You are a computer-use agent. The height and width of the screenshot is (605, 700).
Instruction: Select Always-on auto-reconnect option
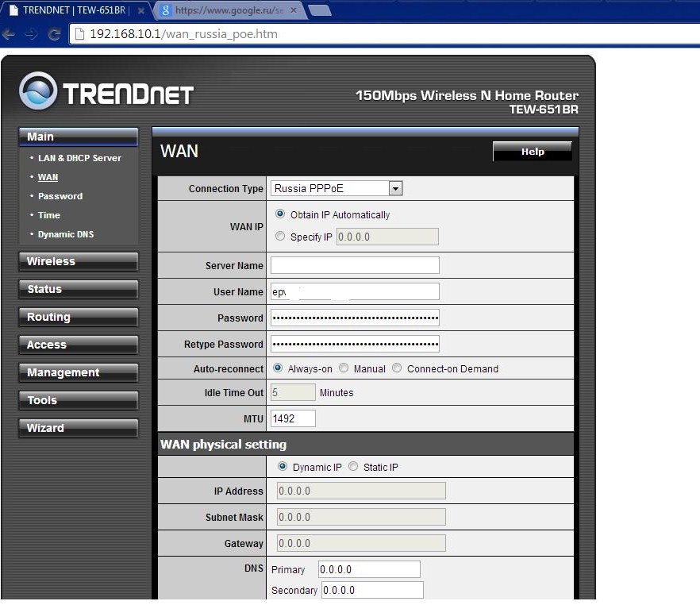click(278, 368)
